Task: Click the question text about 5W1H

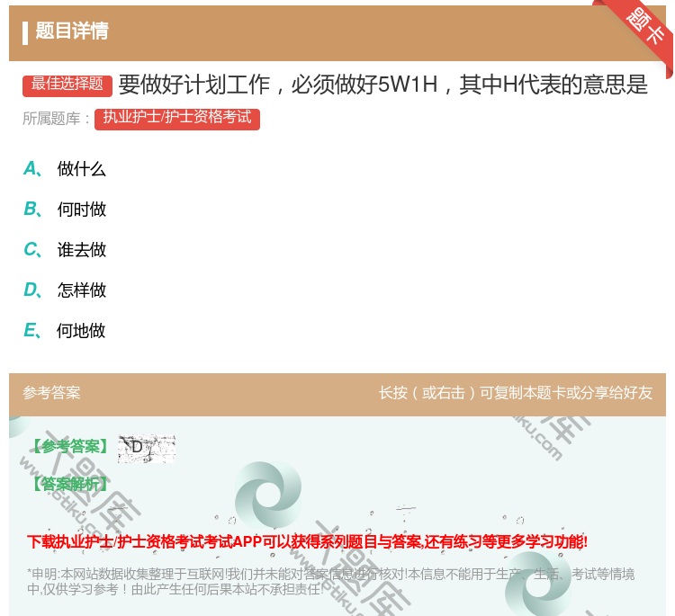Action: point(382,85)
